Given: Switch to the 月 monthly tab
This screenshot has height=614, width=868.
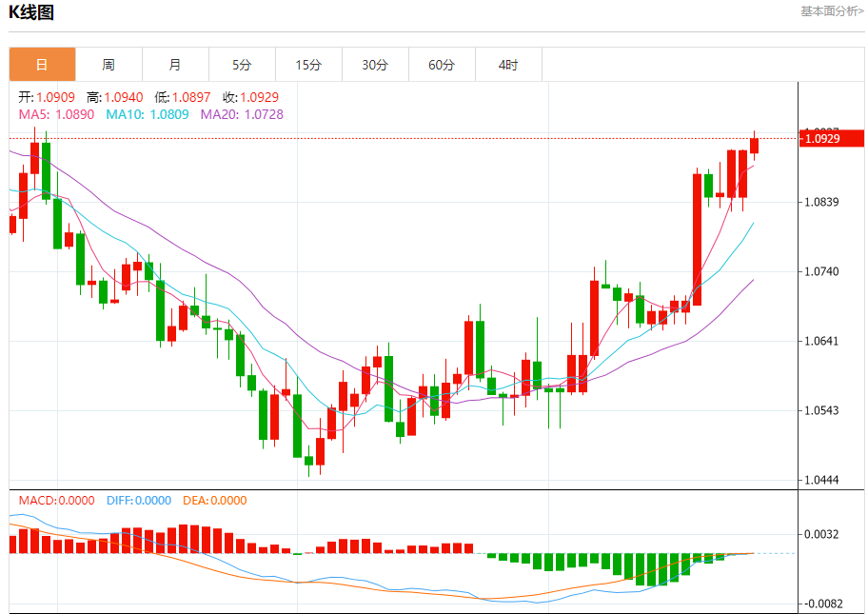Looking at the screenshot, I should click(175, 65).
